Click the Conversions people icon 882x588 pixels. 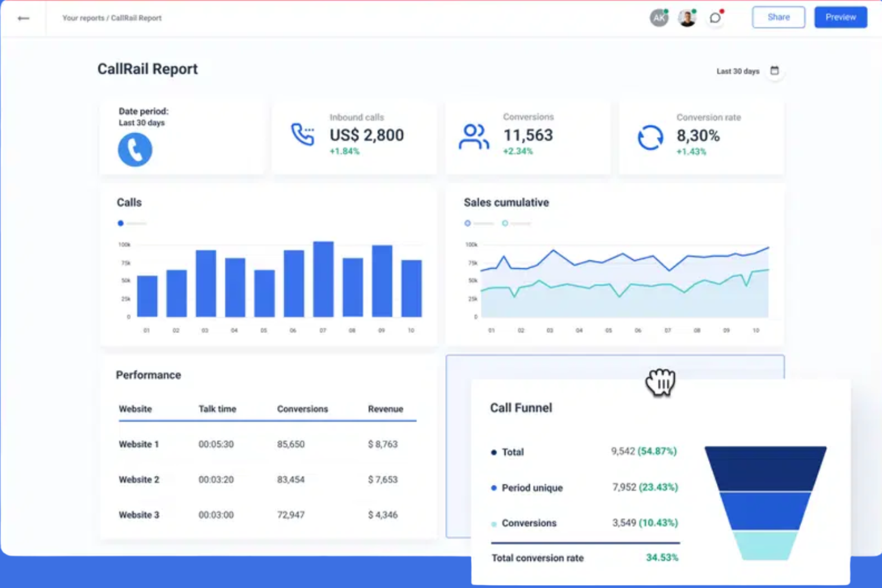pos(473,136)
